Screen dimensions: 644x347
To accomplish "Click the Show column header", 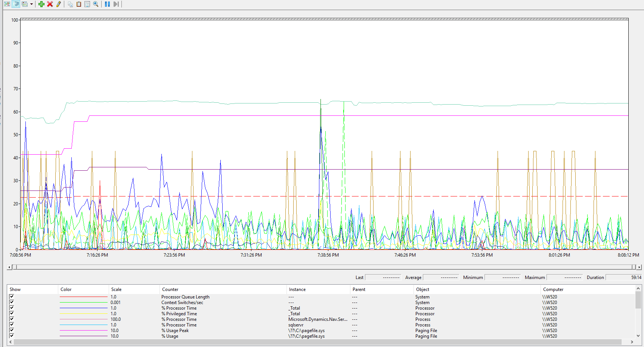I will tap(32, 289).
